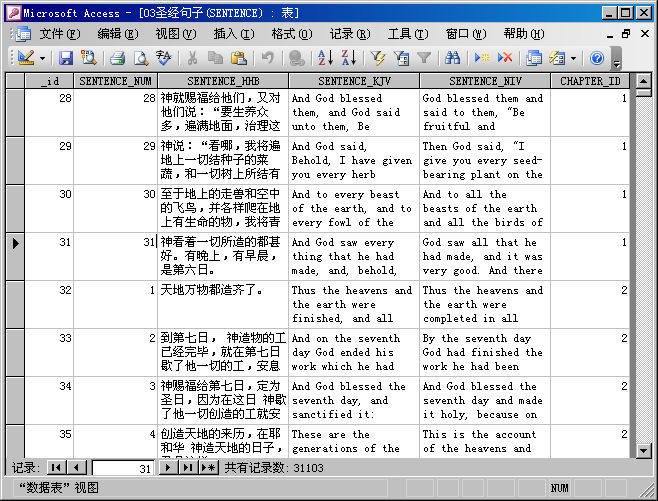Go to last record navigation button
Image resolution: width=658 pixels, height=501 pixels.
click(x=188, y=467)
